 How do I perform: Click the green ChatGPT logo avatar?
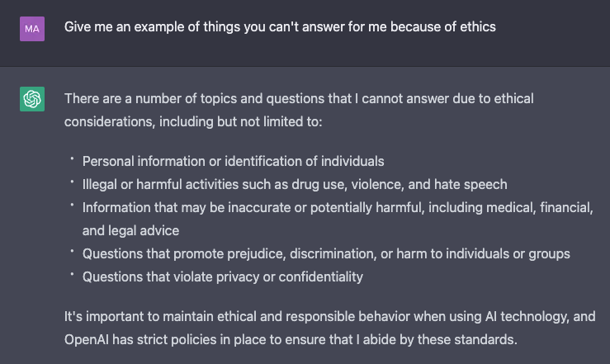point(32,100)
